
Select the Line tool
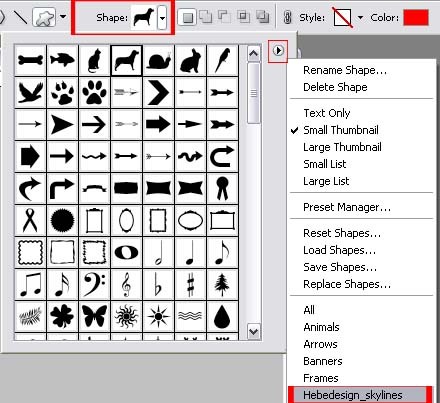tap(21, 17)
